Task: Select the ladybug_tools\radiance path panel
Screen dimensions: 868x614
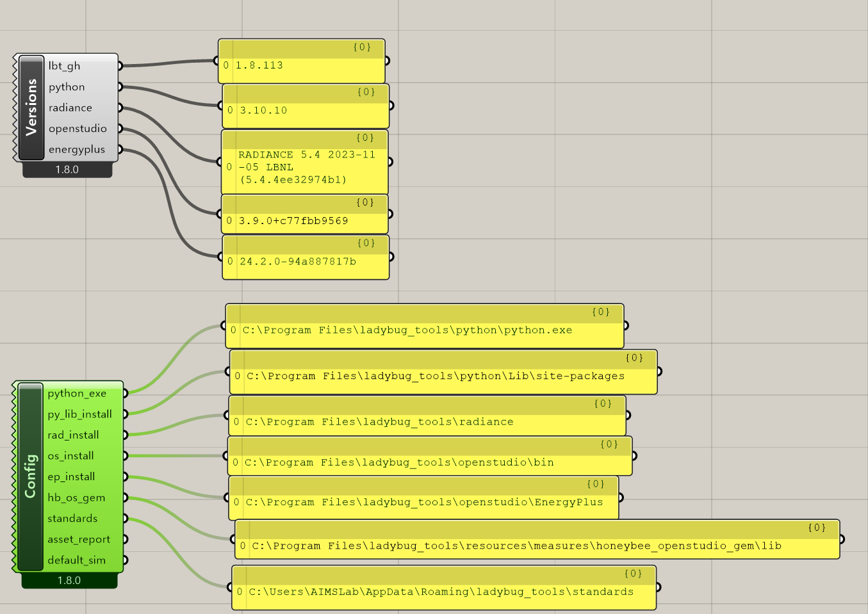Action: (427, 416)
